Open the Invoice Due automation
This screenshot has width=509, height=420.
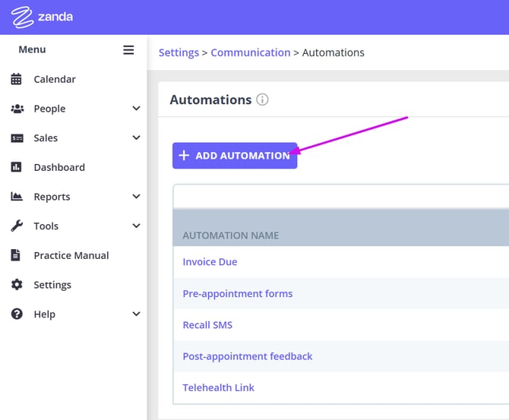point(210,262)
